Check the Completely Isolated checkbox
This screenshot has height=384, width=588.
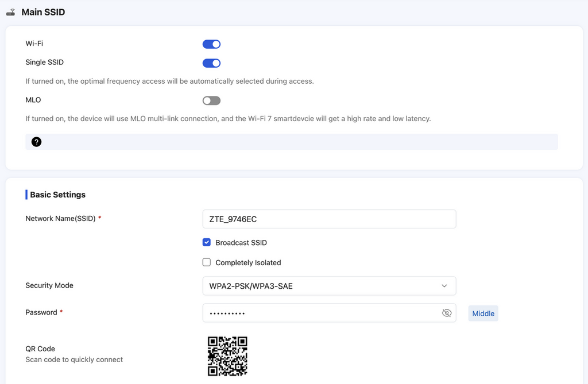click(x=207, y=262)
